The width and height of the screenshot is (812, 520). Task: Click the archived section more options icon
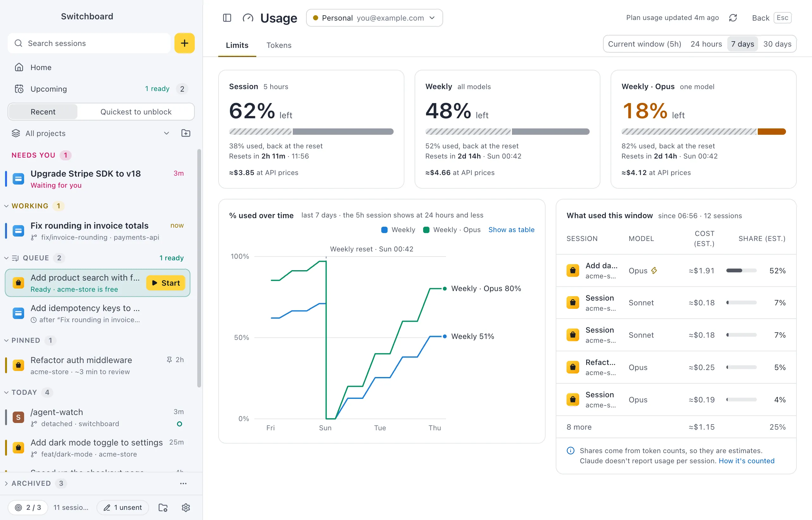click(183, 483)
